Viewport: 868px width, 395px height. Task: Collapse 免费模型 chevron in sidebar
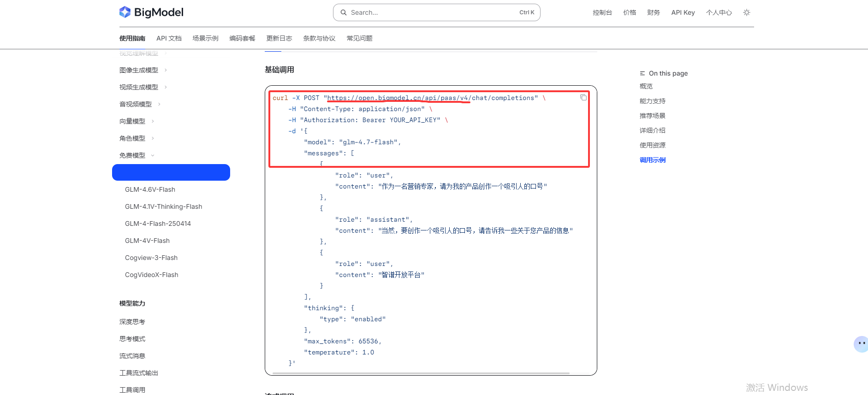coord(153,155)
